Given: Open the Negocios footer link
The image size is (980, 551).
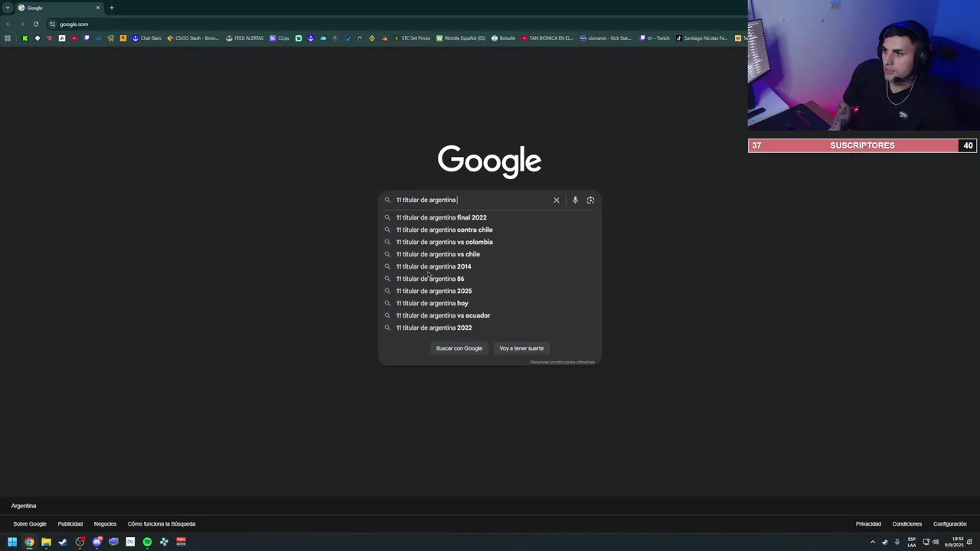Looking at the screenshot, I should pyautogui.click(x=105, y=524).
